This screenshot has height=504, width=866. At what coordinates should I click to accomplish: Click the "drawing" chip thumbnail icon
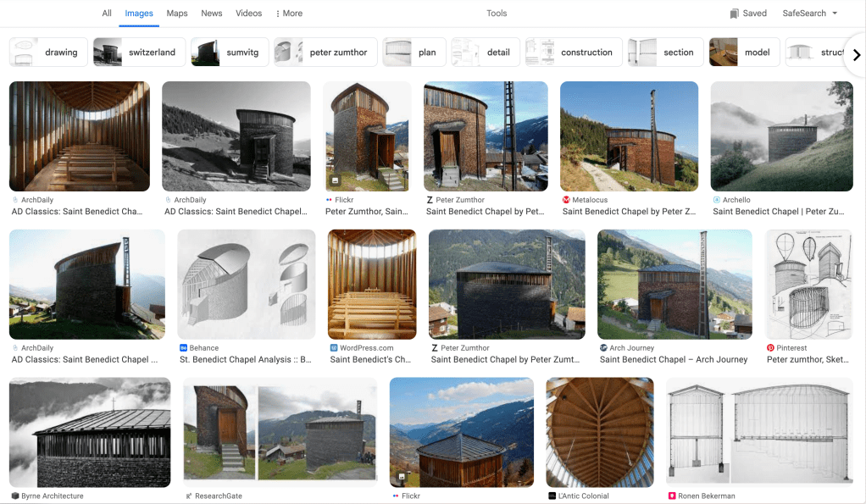(24, 53)
